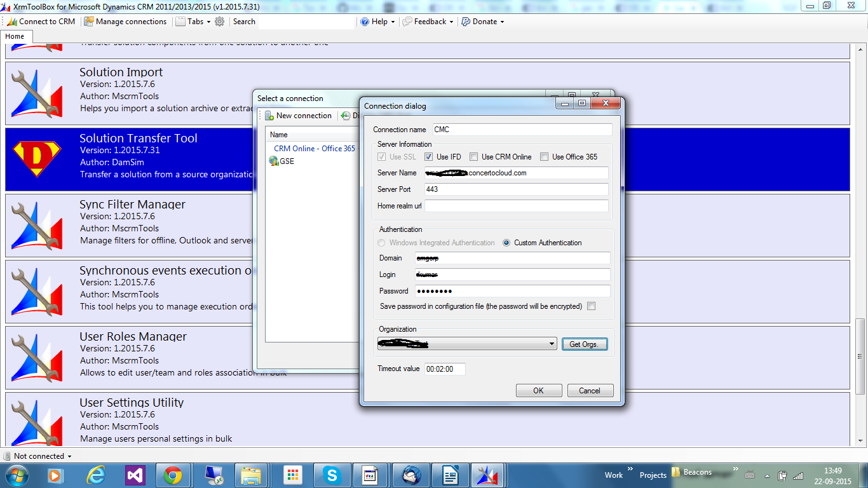Switch to the Home tab

click(x=17, y=36)
